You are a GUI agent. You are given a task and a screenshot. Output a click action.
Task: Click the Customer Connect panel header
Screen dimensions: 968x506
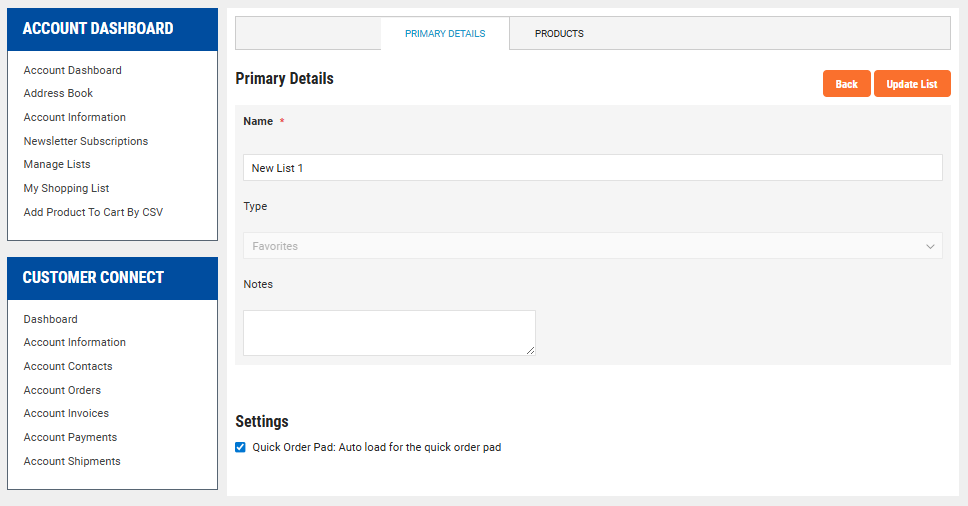112,278
